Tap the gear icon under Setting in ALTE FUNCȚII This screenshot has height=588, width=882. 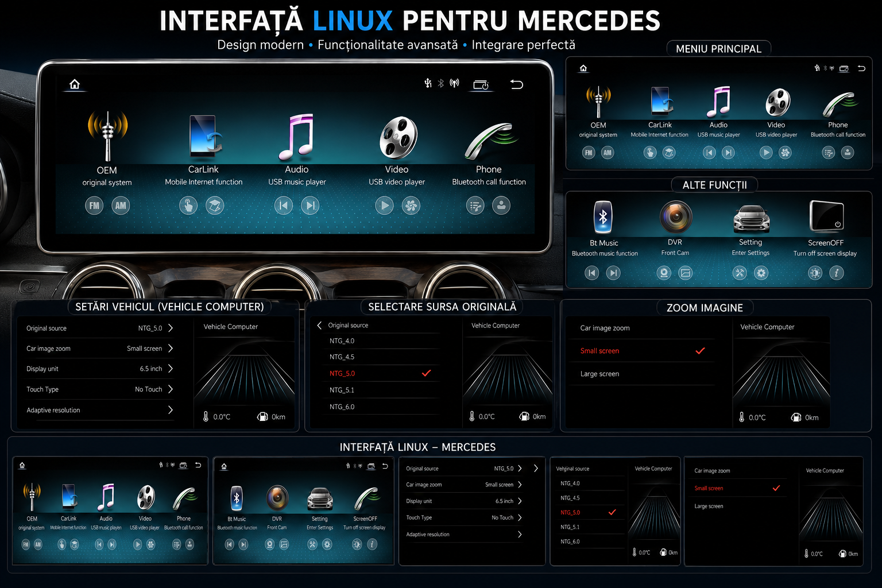pyautogui.click(x=761, y=273)
